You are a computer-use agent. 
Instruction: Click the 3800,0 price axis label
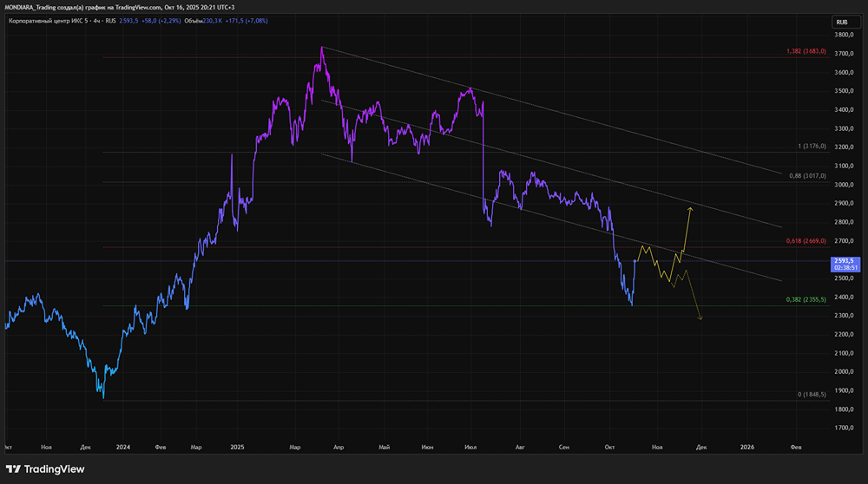(x=844, y=35)
